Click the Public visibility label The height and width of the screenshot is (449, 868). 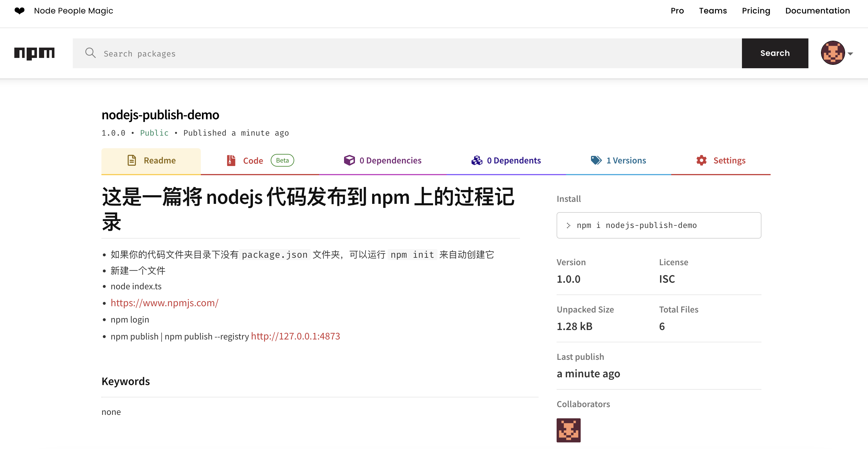click(x=154, y=133)
